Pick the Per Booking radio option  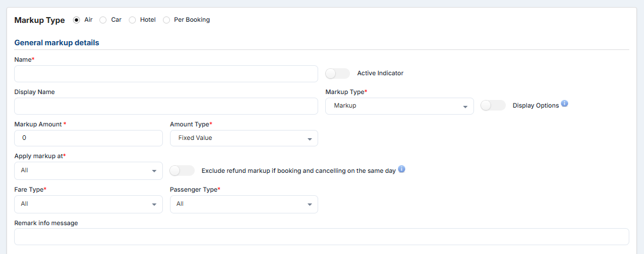(x=166, y=20)
